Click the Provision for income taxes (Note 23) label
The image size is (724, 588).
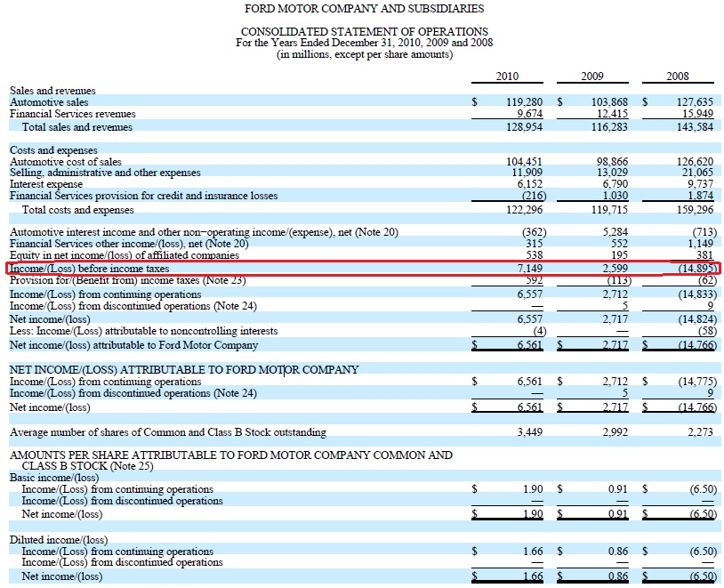(127, 280)
